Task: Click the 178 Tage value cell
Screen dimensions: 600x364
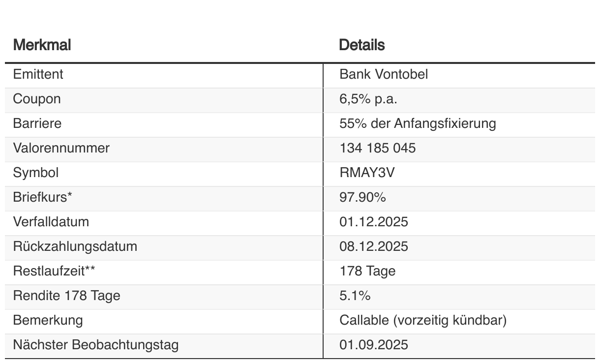Action: pos(367,271)
